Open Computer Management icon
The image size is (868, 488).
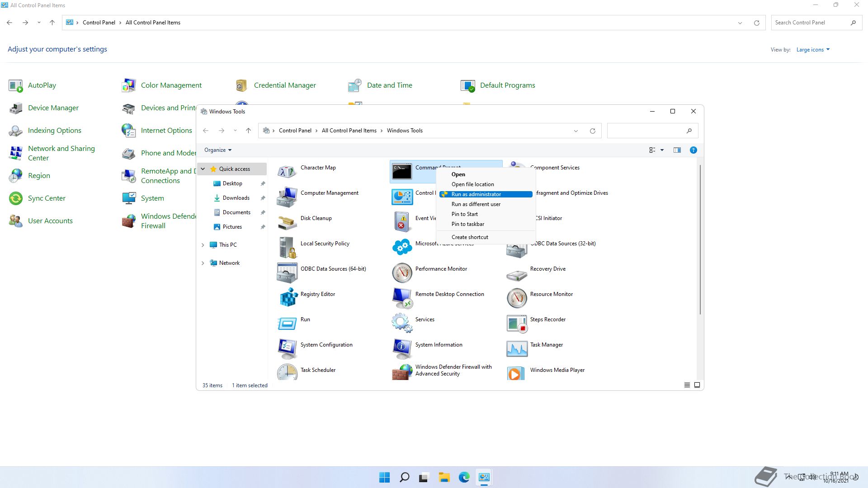click(x=287, y=197)
